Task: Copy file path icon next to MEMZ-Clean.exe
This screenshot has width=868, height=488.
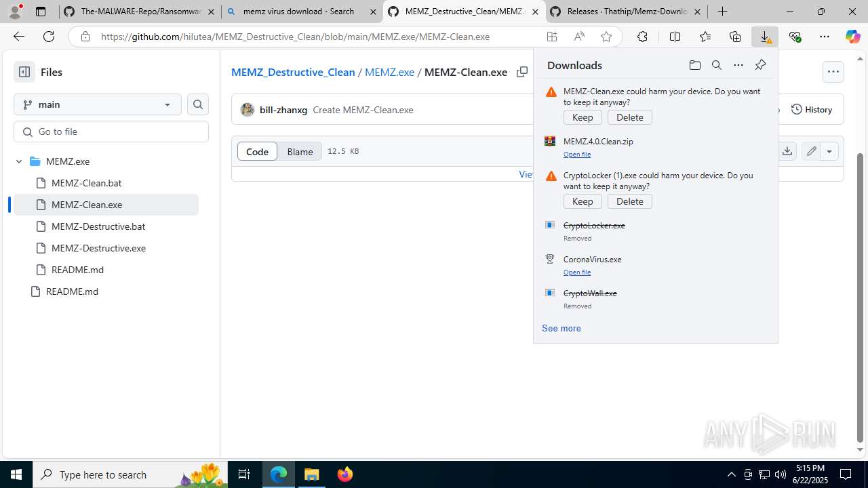Action: coord(521,72)
